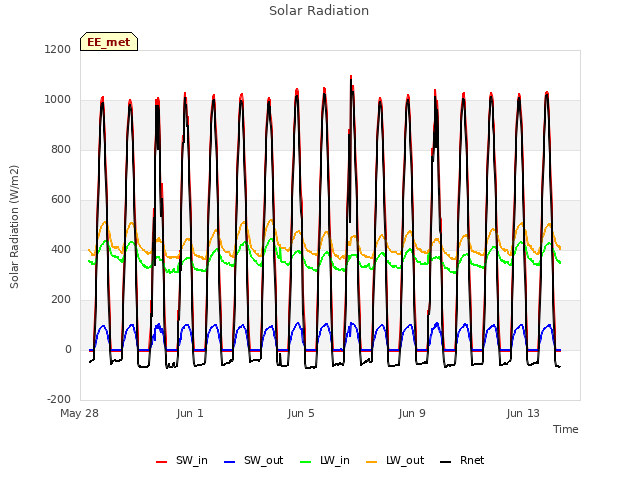Click the SW_out legend label
The width and height of the screenshot is (640, 480).
click(x=263, y=460)
